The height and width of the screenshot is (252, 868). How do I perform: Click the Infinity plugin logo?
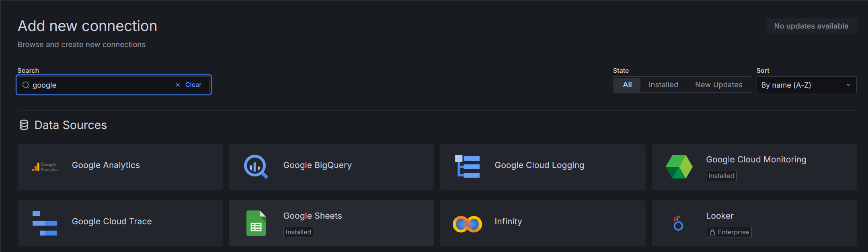coord(467,224)
